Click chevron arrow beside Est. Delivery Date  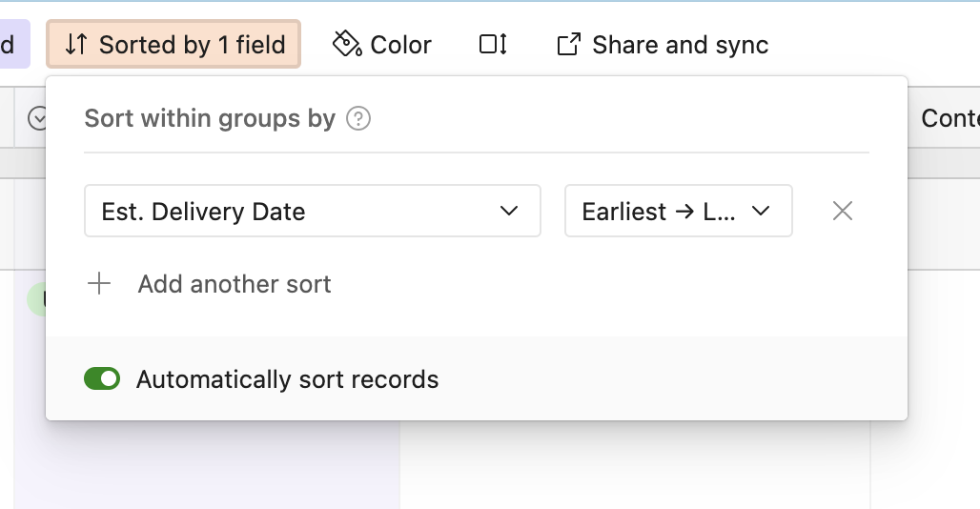(x=509, y=211)
